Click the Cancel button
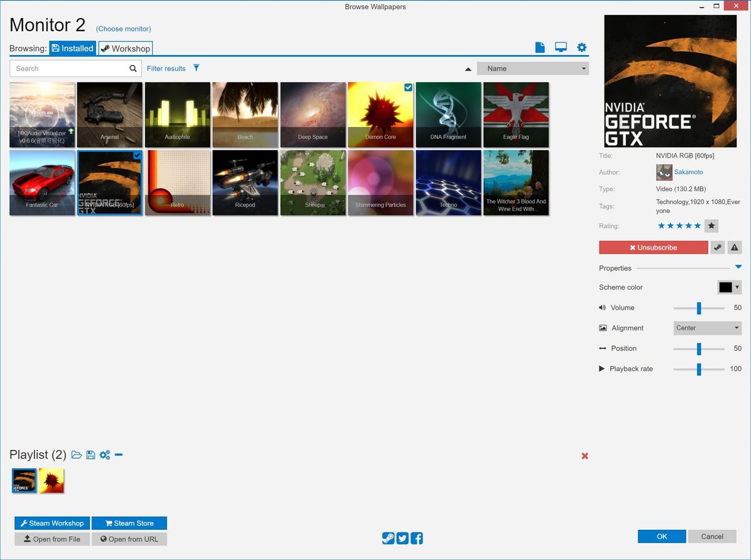 712,536
